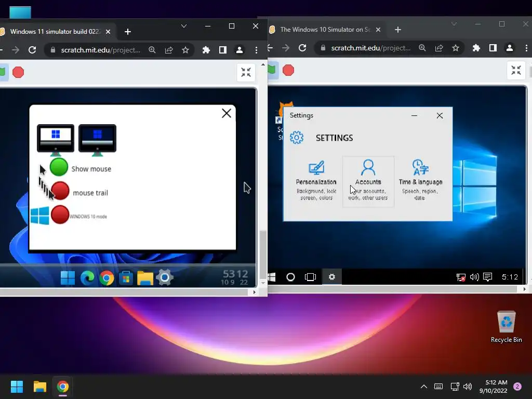Open action center in simulated Windows 10 tray
The image size is (532, 399).
pyautogui.click(x=487, y=277)
